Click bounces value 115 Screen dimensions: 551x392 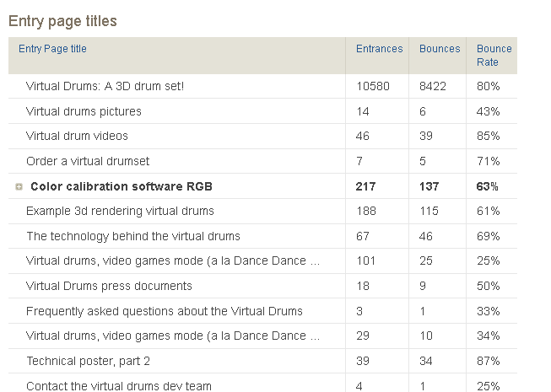(x=429, y=212)
